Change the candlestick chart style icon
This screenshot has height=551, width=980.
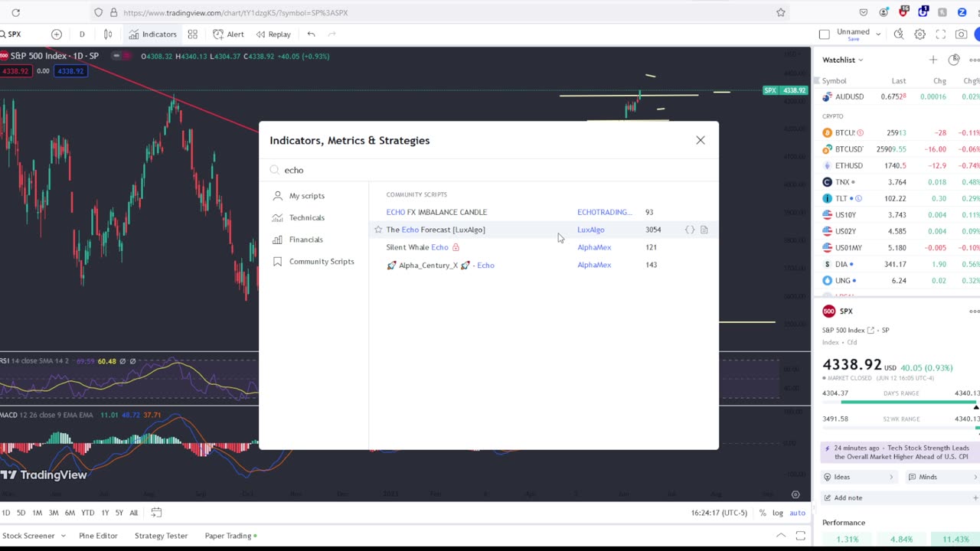(x=108, y=34)
